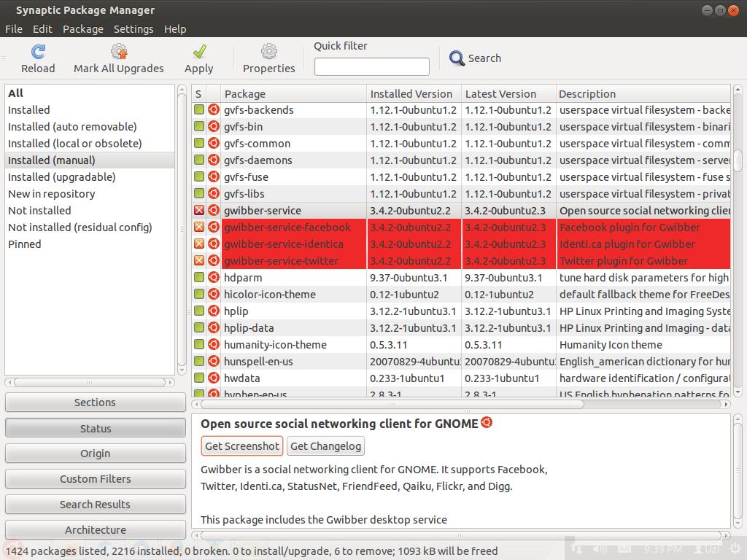747x560 pixels.
Task: Click Ubuntu supported icon beside hdparm
Action: [x=214, y=278]
